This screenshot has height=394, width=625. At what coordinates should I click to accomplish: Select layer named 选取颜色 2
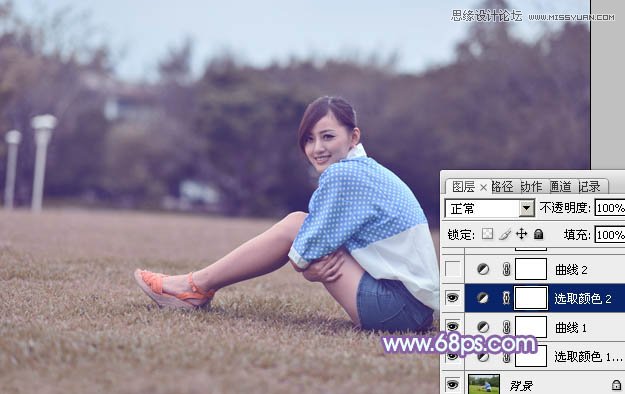[583, 299]
